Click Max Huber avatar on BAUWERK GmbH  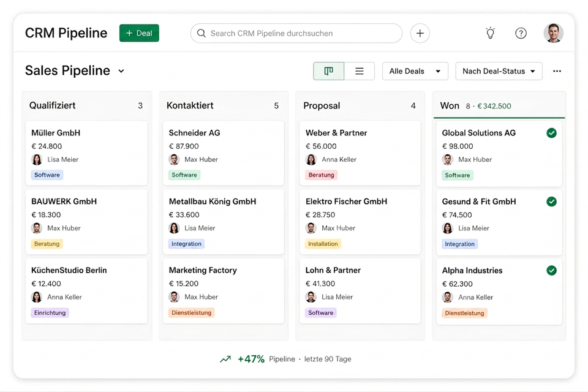pyautogui.click(x=37, y=228)
